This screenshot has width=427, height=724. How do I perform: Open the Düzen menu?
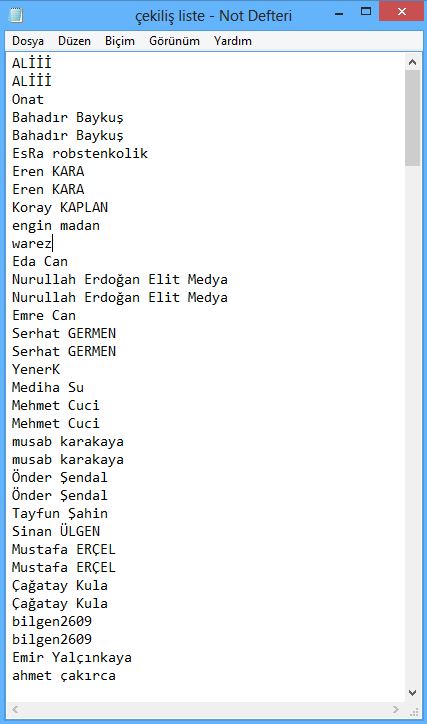pos(74,41)
